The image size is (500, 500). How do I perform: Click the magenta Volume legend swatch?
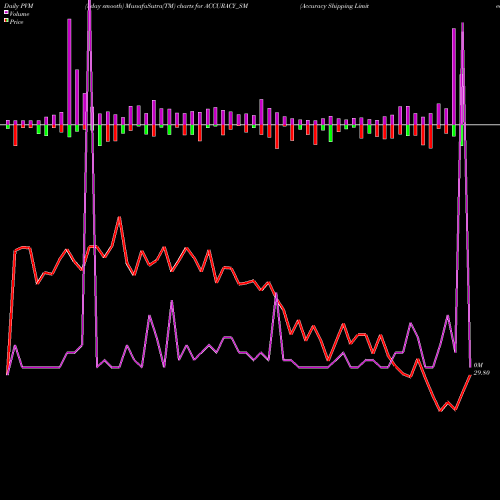tap(6, 13)
